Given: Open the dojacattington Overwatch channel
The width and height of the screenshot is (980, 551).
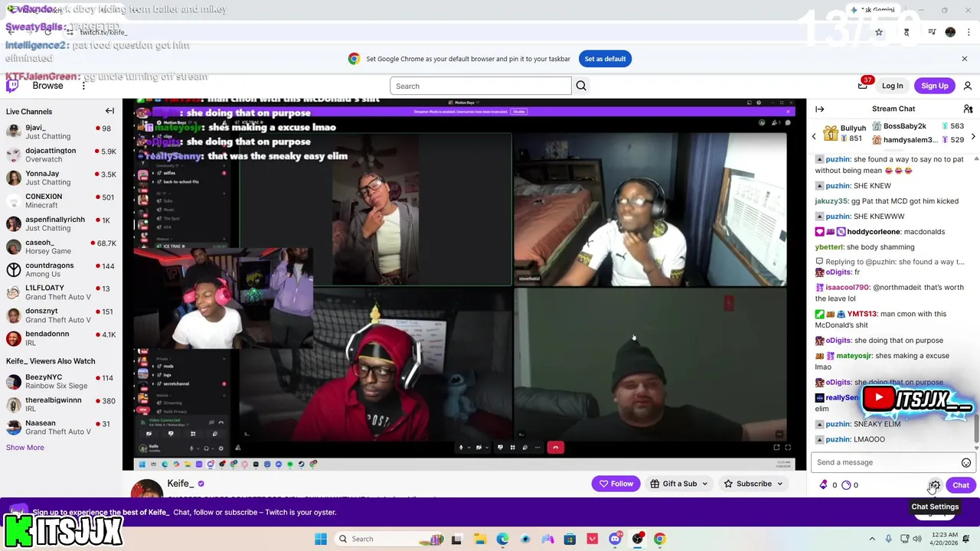Looking at the screenshot, I should [x=61, y=155].
